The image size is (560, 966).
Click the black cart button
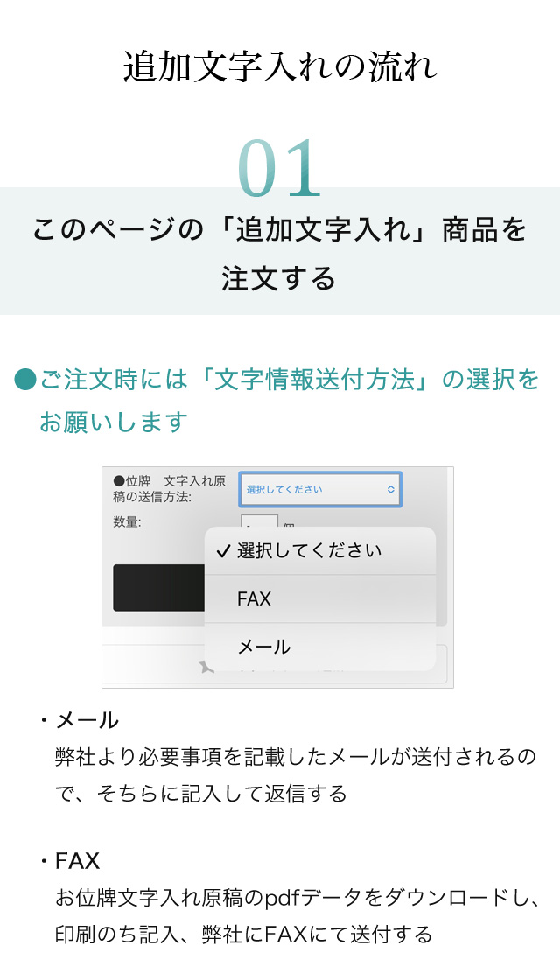tap(159, 588)
